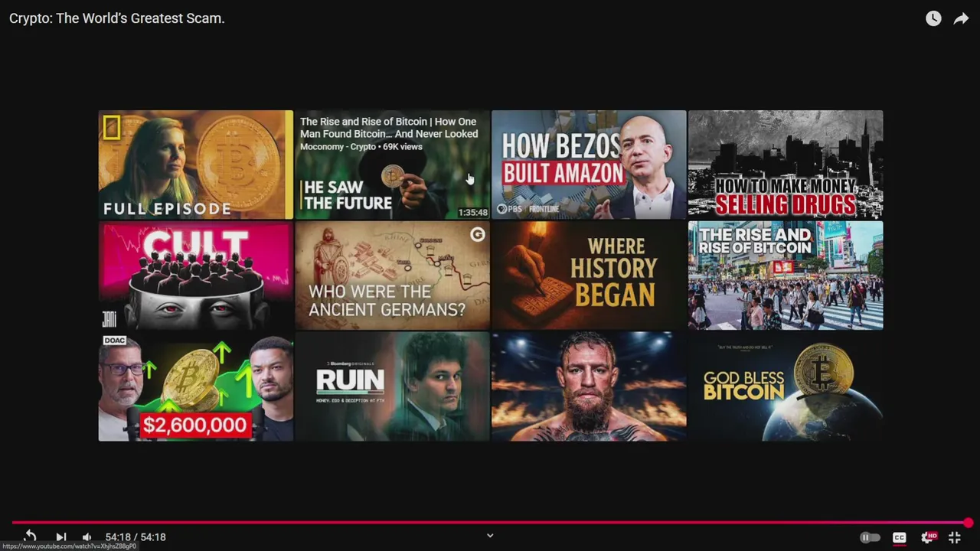Click the 'Moconomy - Crypto • 69K views' text

[361, 147]
